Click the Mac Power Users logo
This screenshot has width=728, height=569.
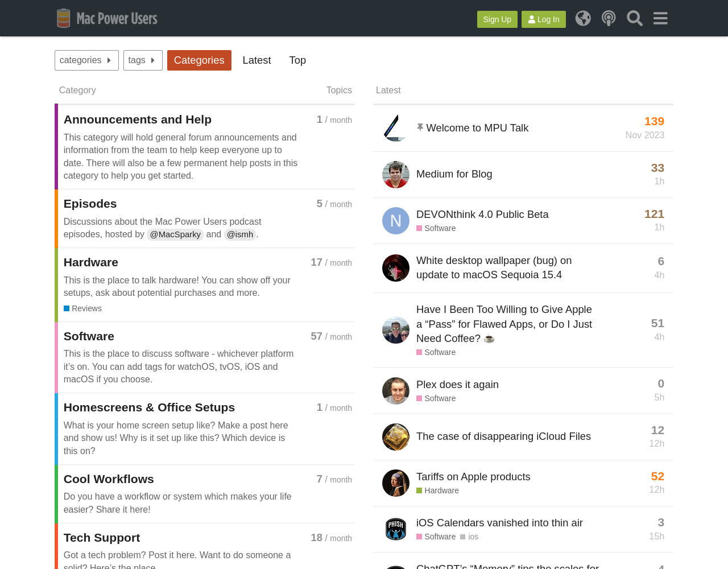(x=107, y=18)
